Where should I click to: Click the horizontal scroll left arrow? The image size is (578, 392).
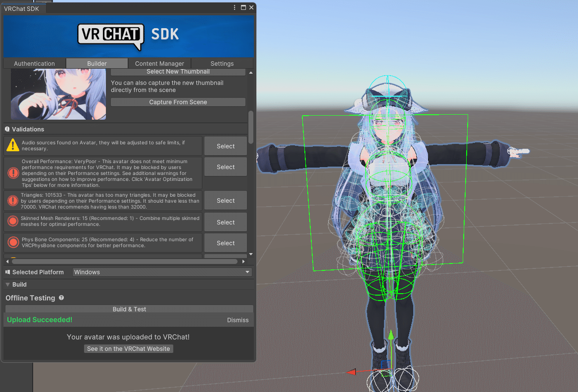click(7, 261)
